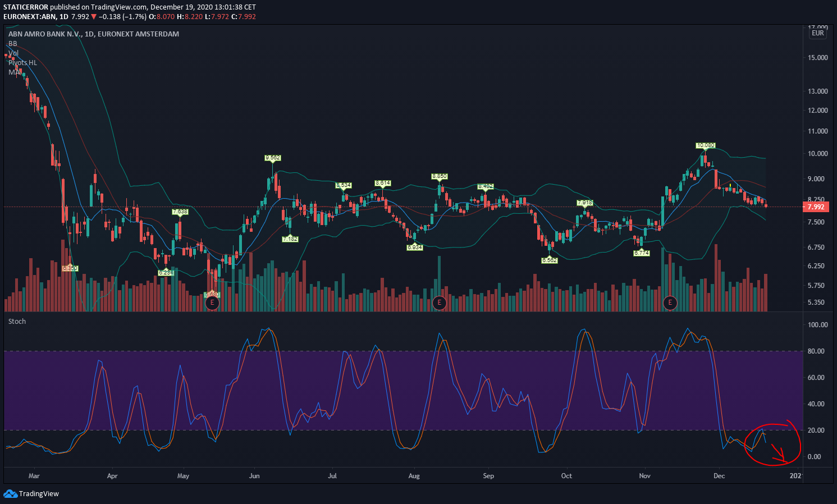Select the 8.614 pivot high label
Screen dimensions: 837x504
click(x=383, y=183)
